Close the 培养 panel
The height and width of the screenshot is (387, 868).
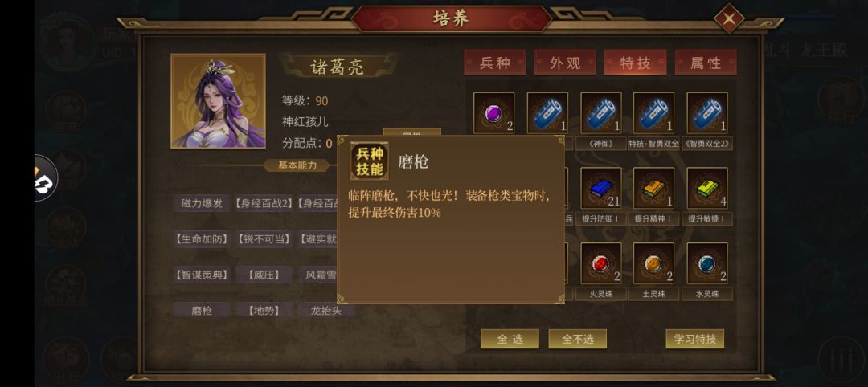(x=729, y=19)
